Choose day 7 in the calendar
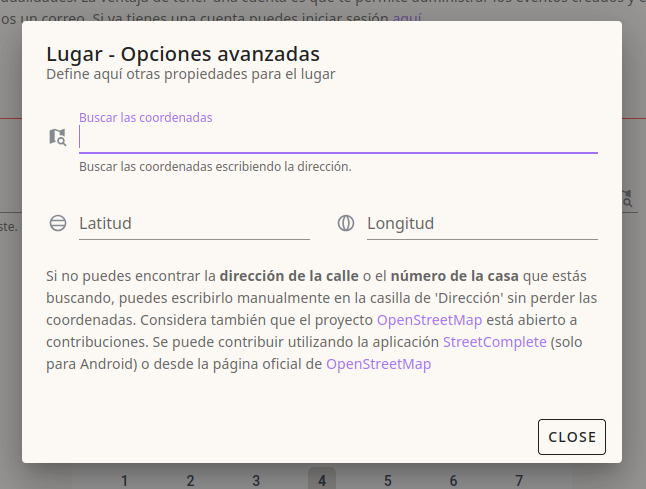 tap(519, 480)
